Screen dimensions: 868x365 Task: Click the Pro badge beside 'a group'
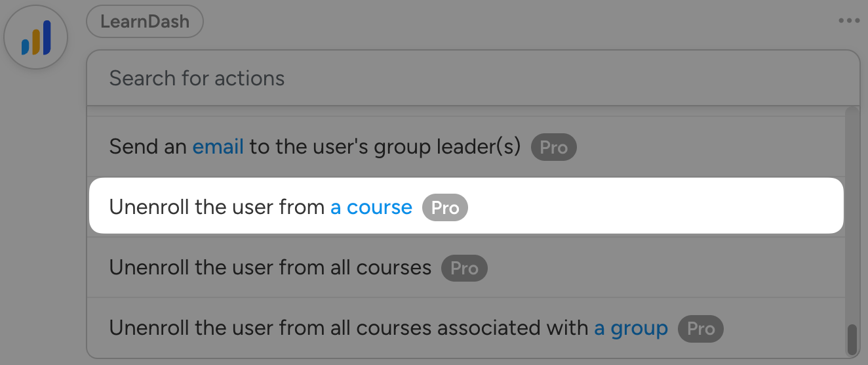(700, 329)
